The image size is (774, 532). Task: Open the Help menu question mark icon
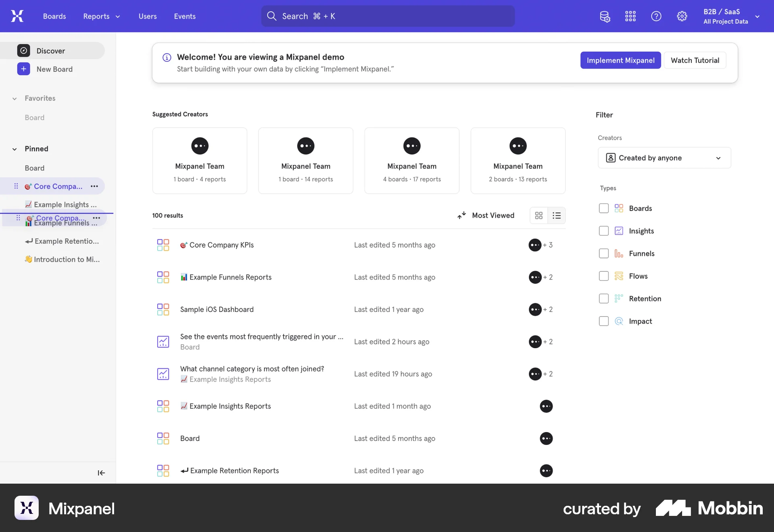(656, 16)
